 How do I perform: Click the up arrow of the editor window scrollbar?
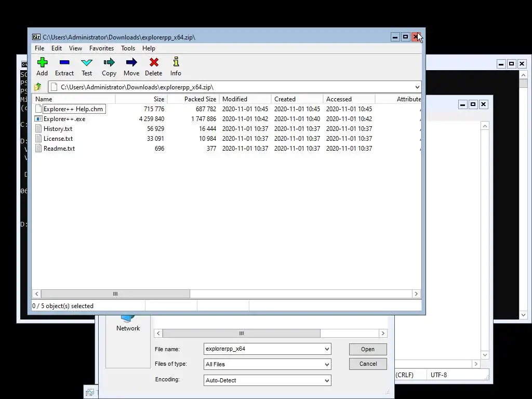pos(485,126)
